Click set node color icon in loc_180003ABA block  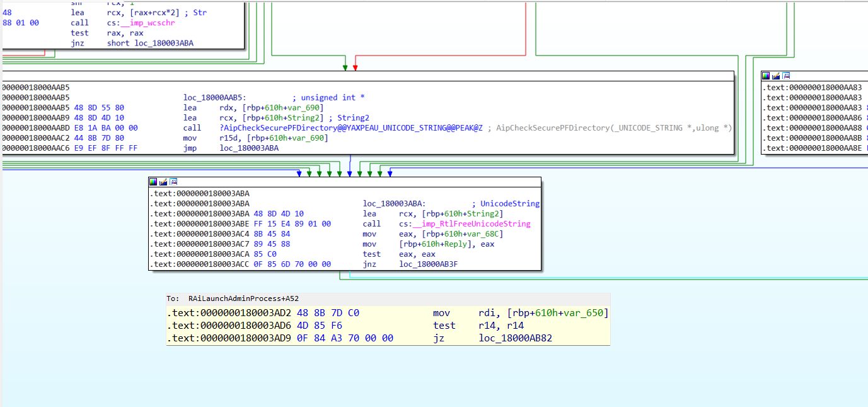tap(153, 182)
